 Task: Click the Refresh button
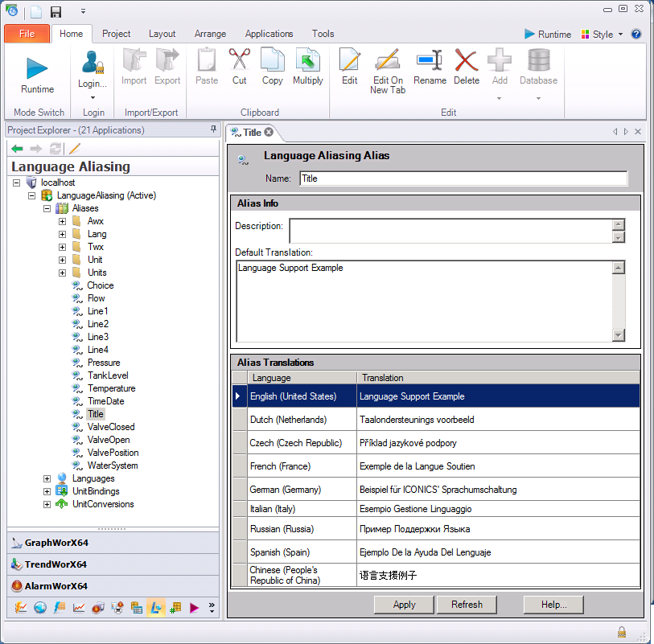[x=467, y=605]
